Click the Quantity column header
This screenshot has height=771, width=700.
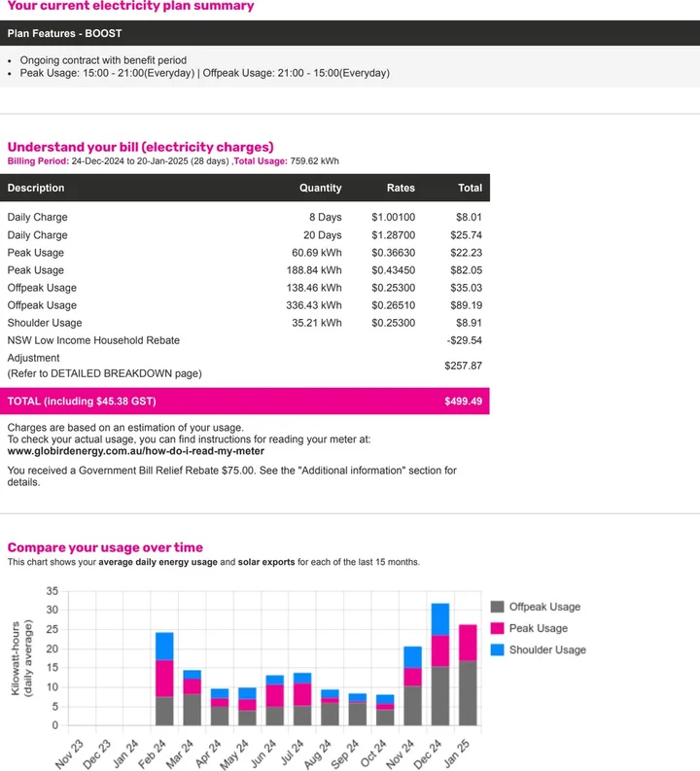[x=320, y=188]
